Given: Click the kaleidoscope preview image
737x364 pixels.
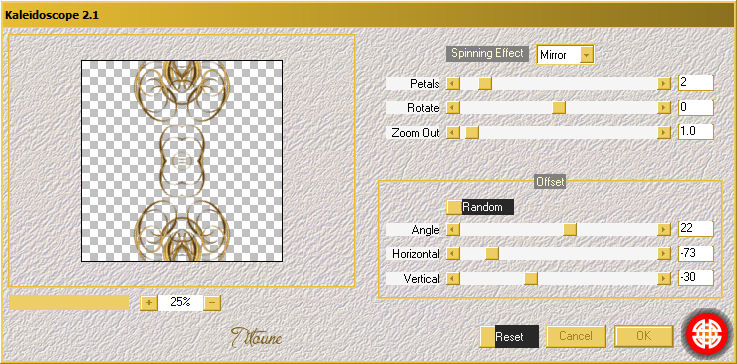Looking at the screenshot, I should click(x=182, y=161).
